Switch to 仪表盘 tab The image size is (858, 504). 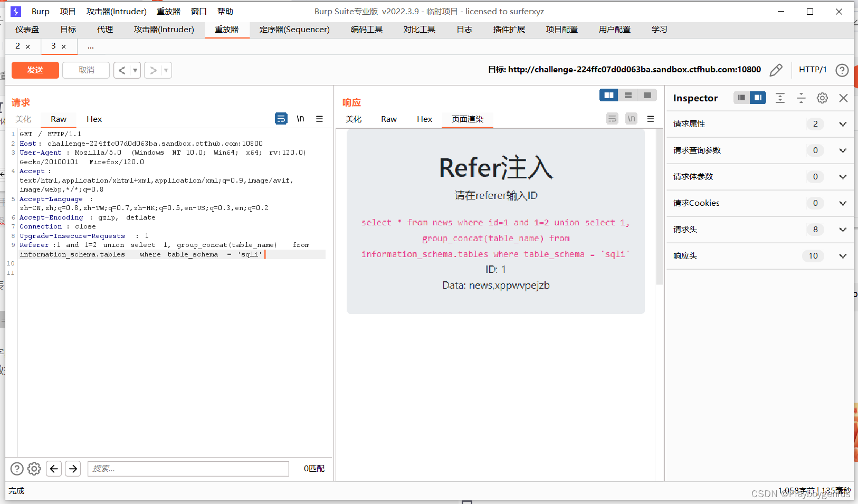[x=27, y=30]
